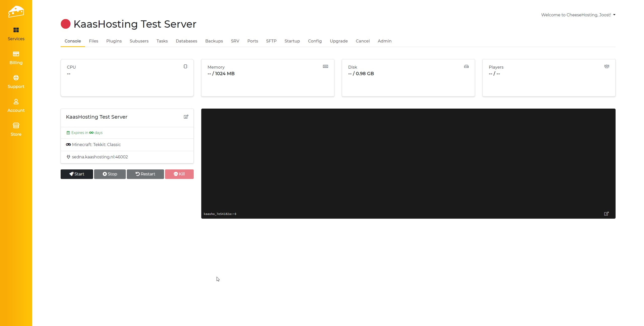Open Services from the sidebar

pyautogui.click(x=16, y=34)
